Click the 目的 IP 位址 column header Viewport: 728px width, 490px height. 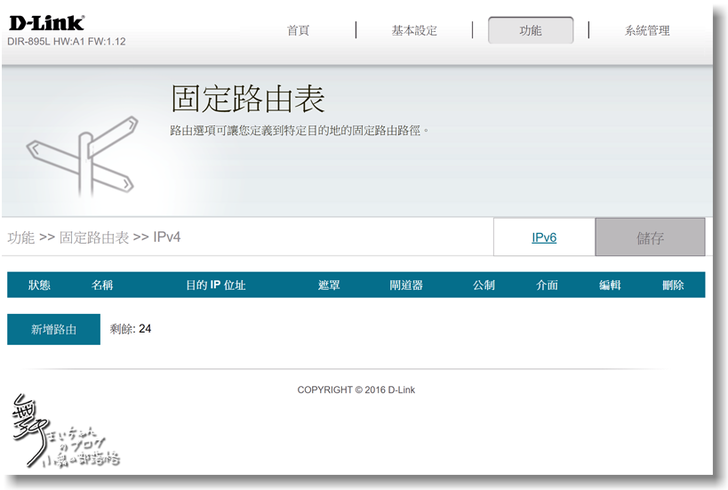215,285
